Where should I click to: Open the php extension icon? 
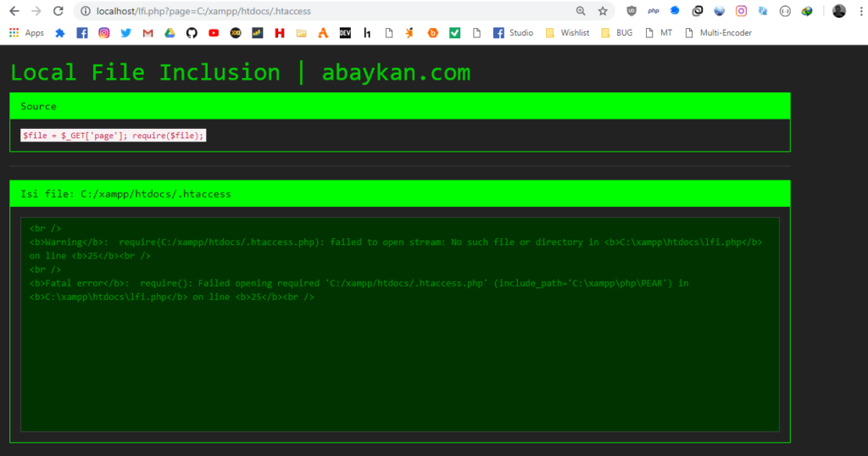point(654,10)
